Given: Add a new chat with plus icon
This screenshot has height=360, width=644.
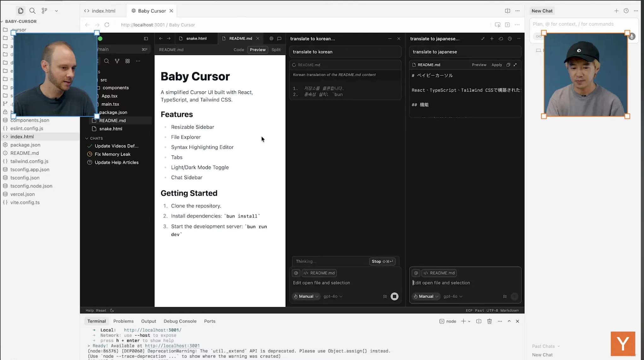Looking at the screenshot, I should coord(616,11).
